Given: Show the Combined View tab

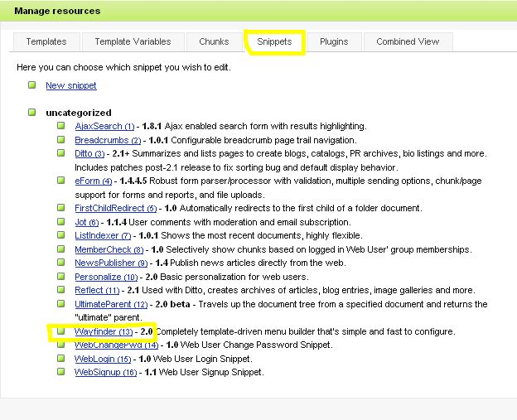Looking at the screenshot, I should point(408,41).
